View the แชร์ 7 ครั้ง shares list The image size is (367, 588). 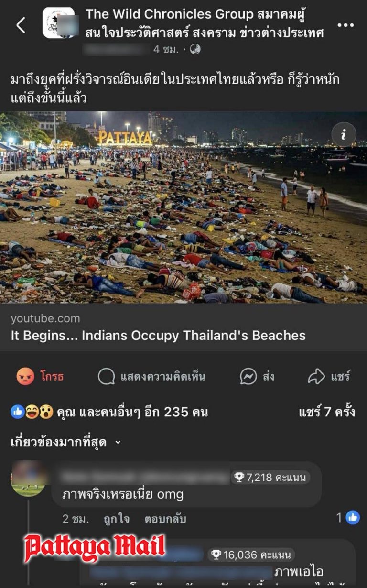click(x=327, y=412)
